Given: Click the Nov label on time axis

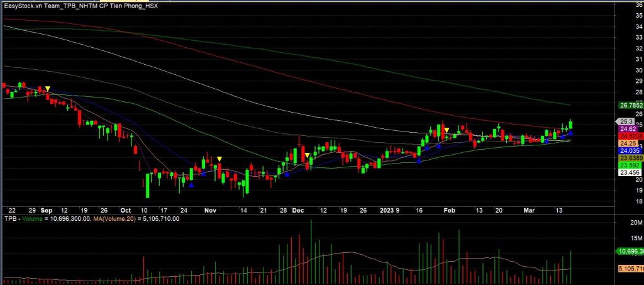Looking at the screenshot, I should pos(210,211).
